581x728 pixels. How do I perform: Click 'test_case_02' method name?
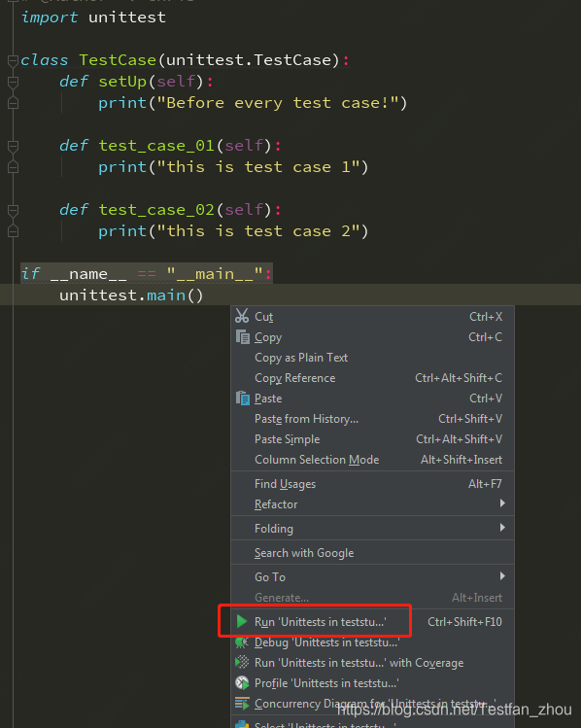(156, 210)
